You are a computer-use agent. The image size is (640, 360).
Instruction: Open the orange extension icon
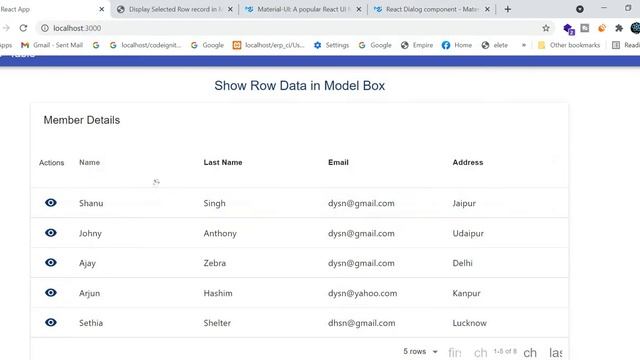coord(602,28)
